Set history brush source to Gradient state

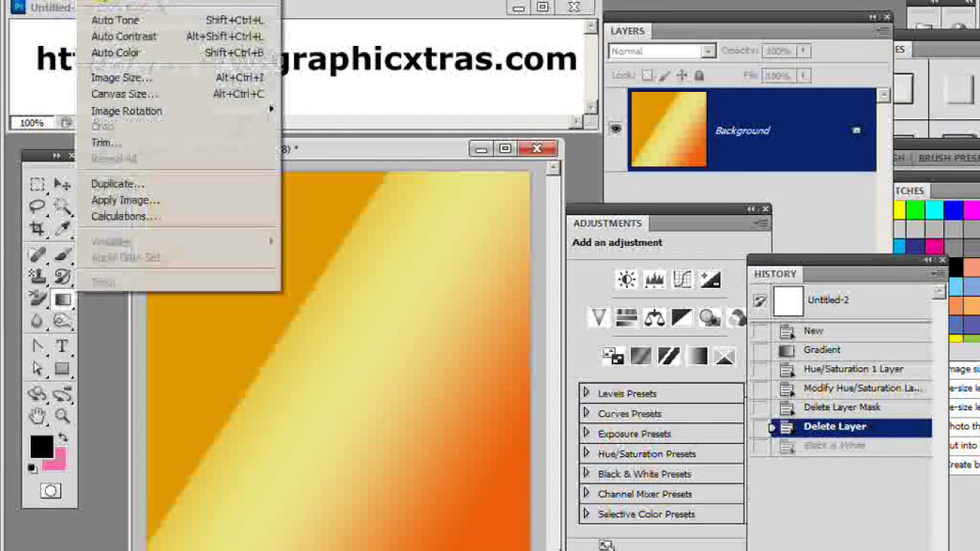tap(760, 350)
